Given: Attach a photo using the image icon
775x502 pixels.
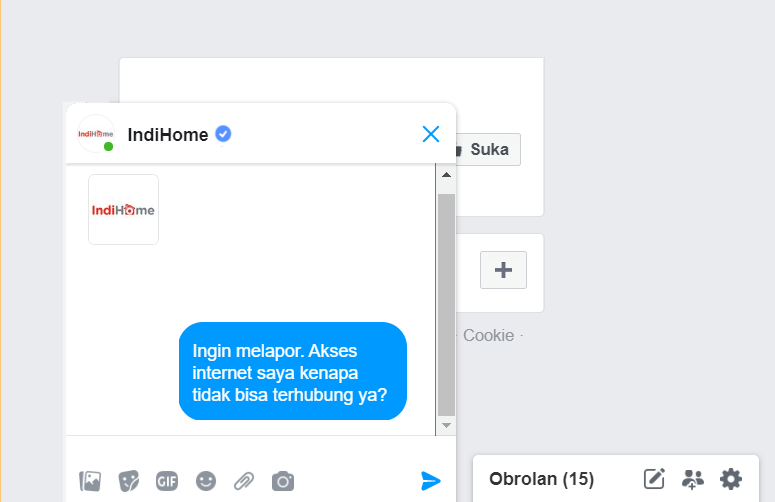Looking at the screenshot, I should (x=90, y=481).
